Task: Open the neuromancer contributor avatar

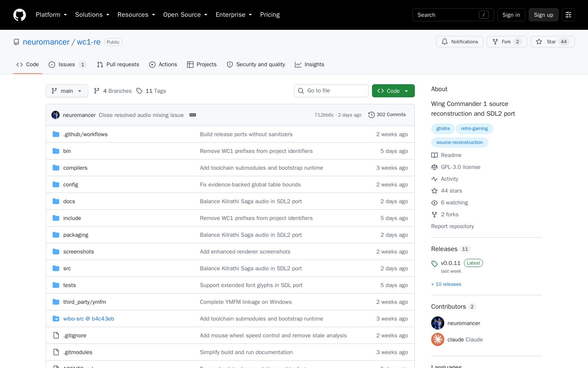Action: click(438, 323)
